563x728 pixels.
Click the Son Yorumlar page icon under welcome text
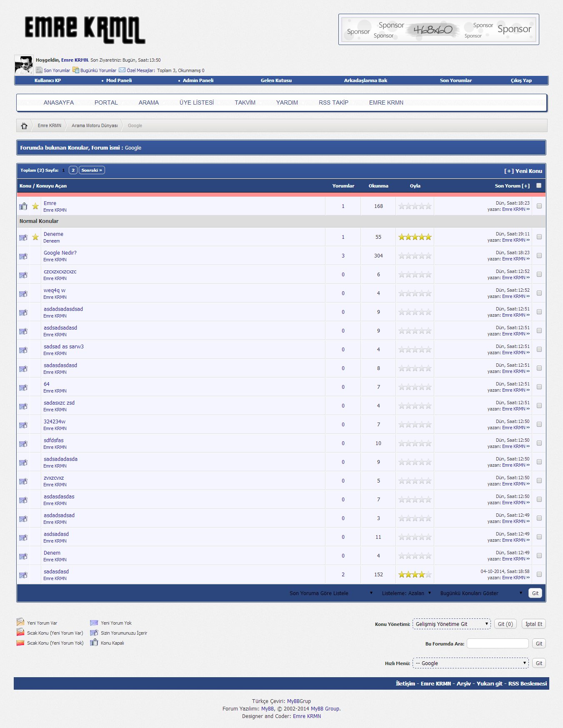tap(39, 70)
